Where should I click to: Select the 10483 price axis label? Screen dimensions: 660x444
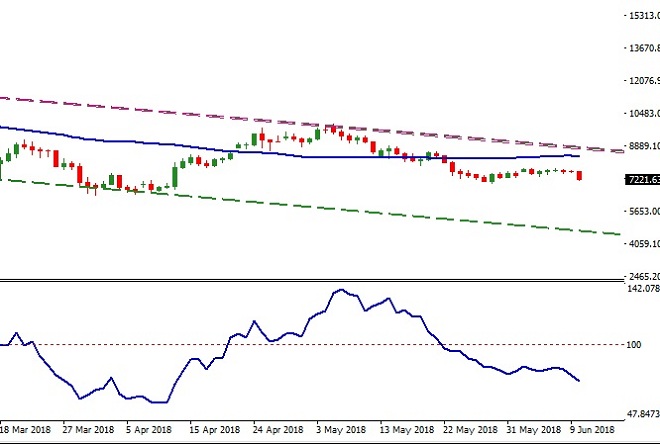click(x=644, y=113)
